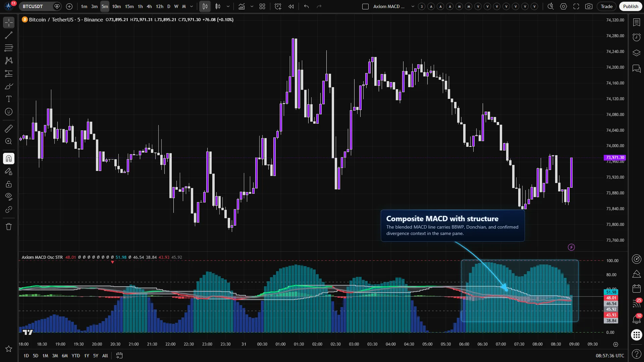Viewport: 644px width, 362px height.
Task: Open the chats panel
Action: (637, 69)
